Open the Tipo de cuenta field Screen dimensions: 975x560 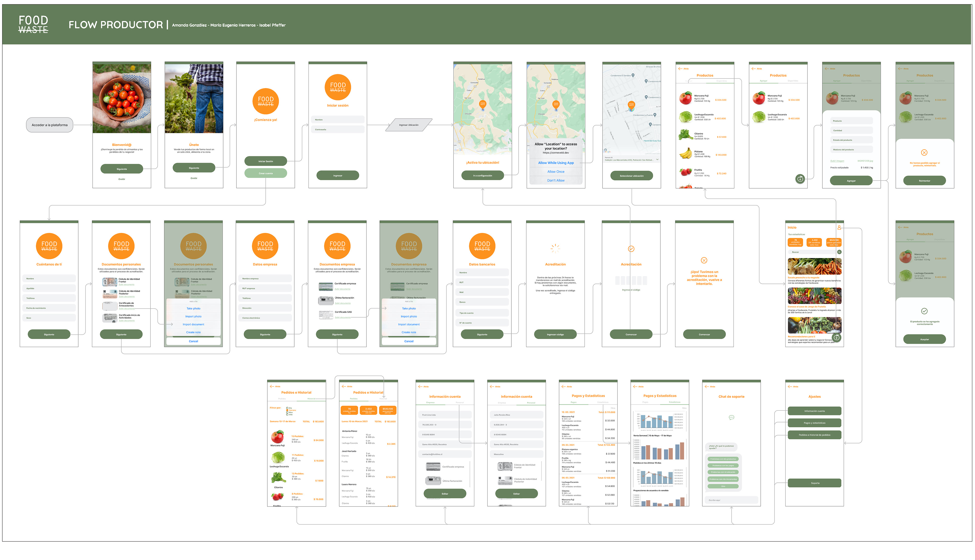(482, 313)
